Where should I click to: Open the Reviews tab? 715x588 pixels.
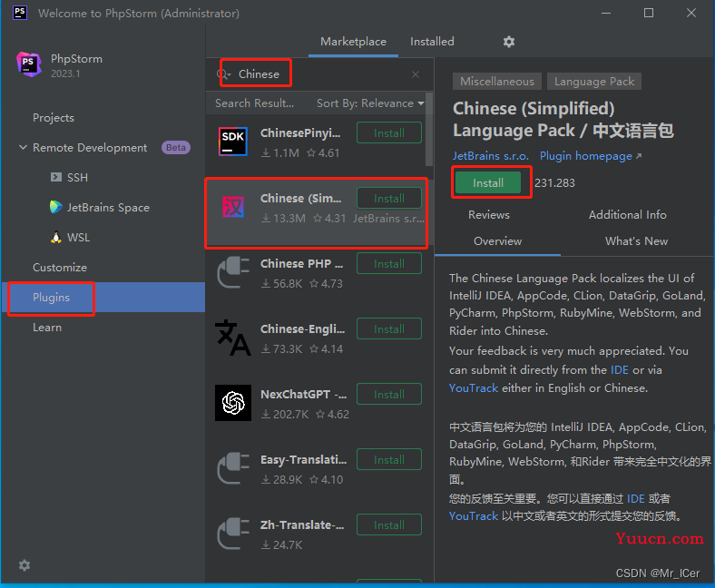tap(489, 214)
